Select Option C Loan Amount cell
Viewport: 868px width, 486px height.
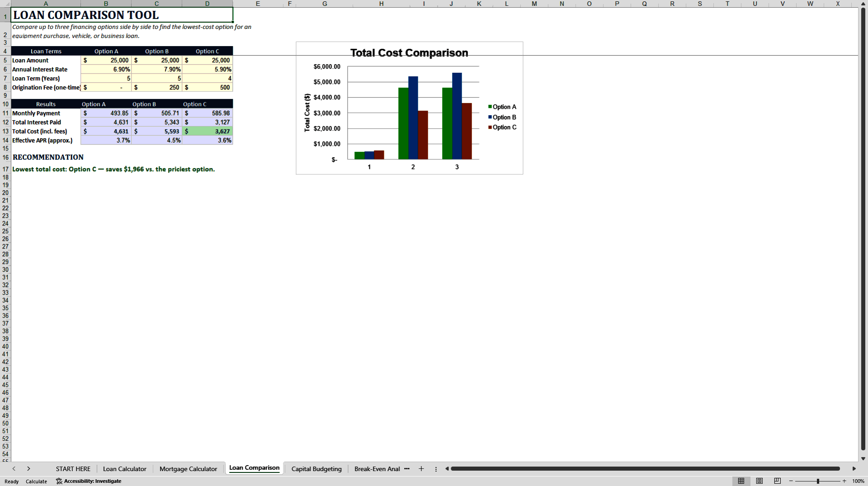tap(208, 60)
